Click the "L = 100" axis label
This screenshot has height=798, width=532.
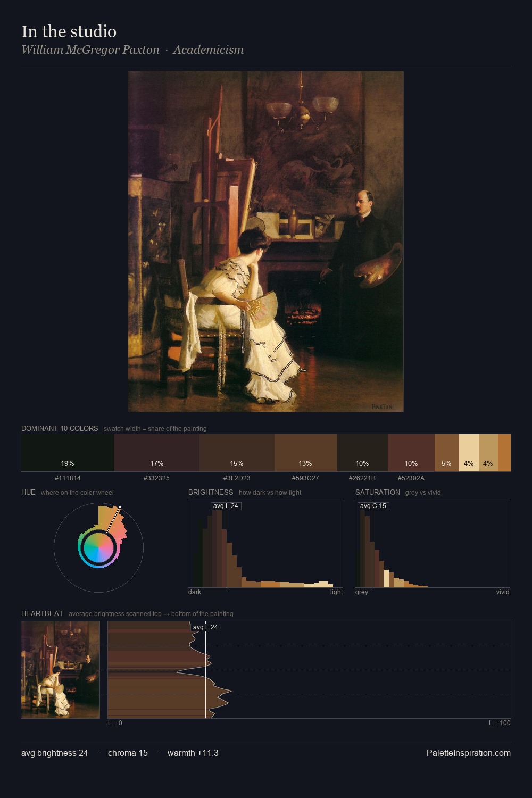tap(500, 723)
